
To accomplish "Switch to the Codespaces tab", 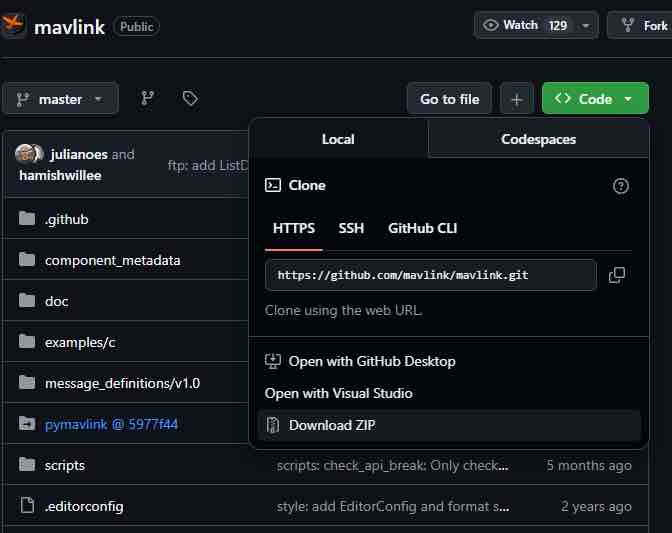I will click(x=538, y=139).
